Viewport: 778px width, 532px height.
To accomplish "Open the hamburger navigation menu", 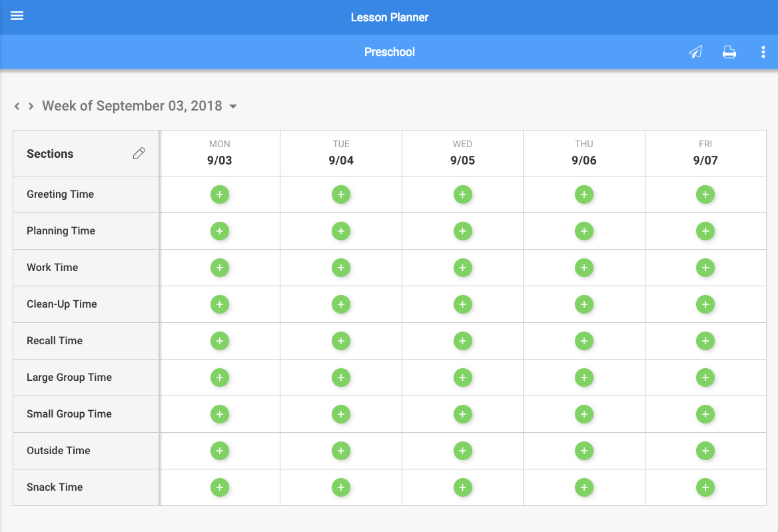I will tap(17, 16).
